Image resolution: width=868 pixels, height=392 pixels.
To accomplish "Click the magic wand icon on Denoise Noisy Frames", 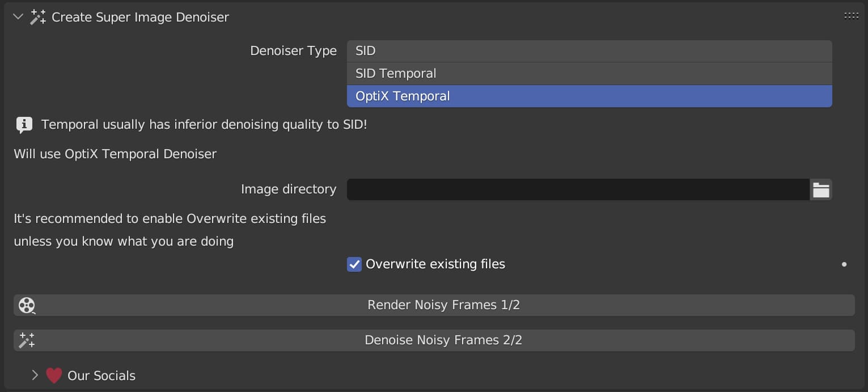I will [27, 340].
